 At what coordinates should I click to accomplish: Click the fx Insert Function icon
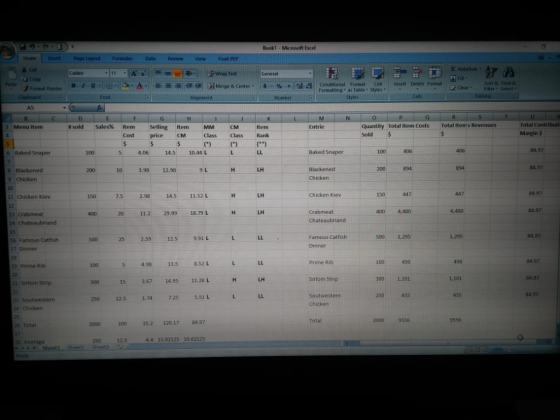point(99,107)
